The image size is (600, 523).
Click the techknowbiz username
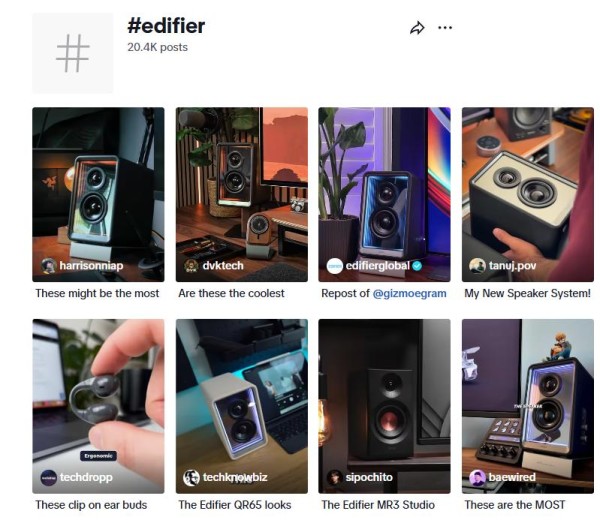[235, 477]
